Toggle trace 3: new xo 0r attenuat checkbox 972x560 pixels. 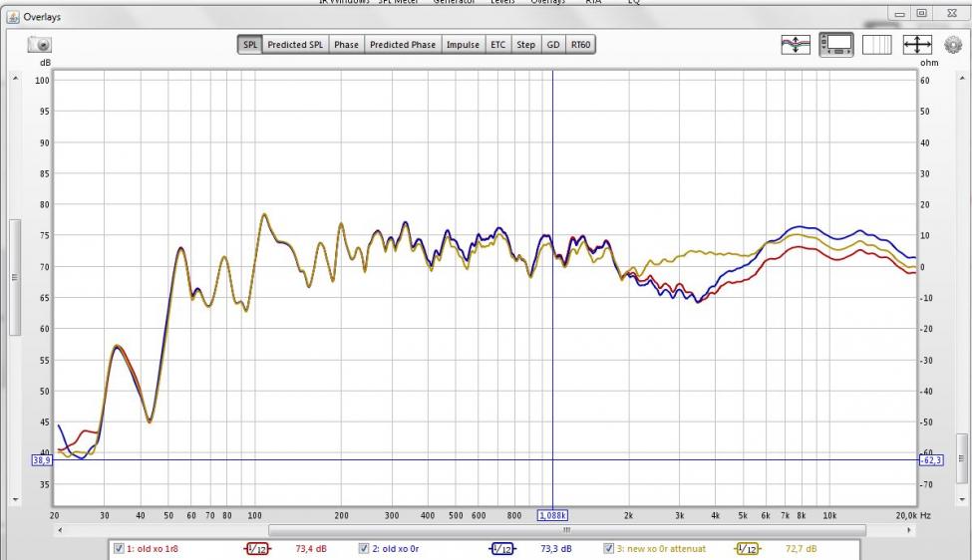tap(609, 548)
